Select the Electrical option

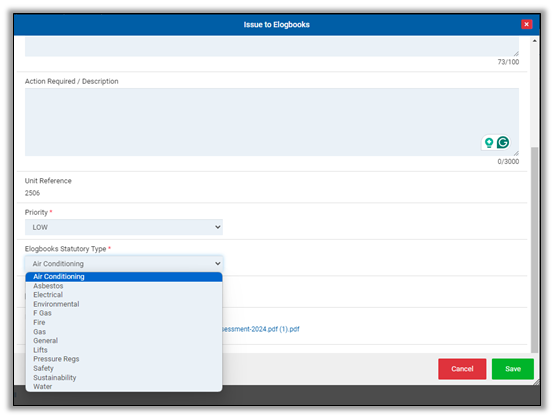[x=48, y=295]
